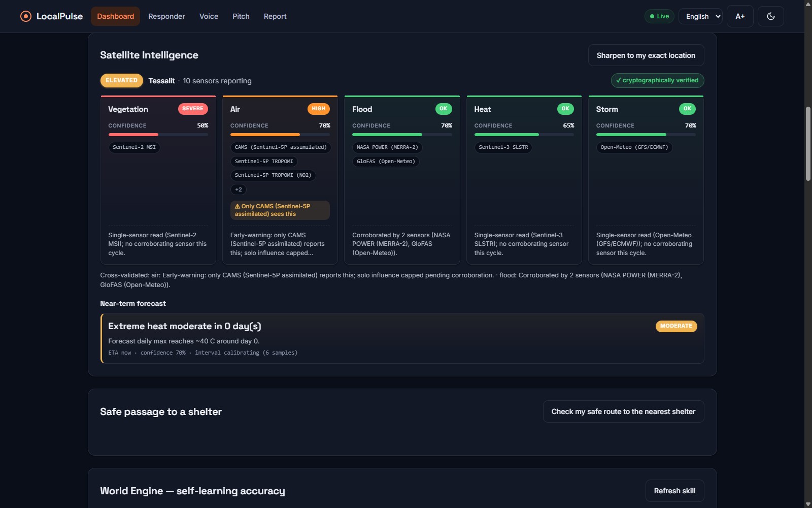Select the GloFAS (Open-Meteo) chip
812x508 pixels.
pos(386,162)
